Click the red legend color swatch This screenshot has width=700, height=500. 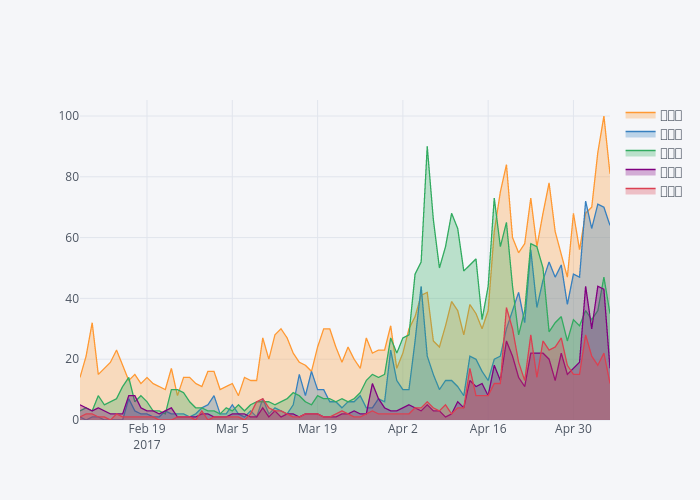[x=640, y=191]
